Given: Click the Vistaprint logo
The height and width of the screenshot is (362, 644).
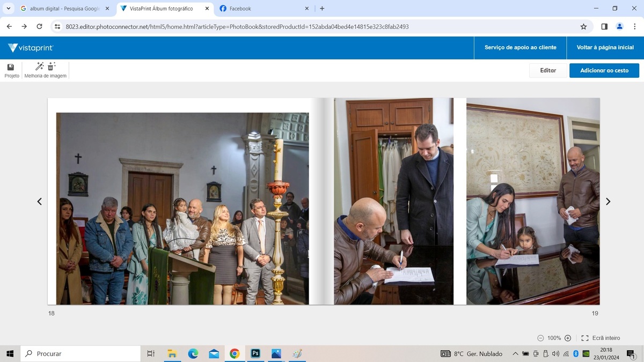Looking at the screenshot, I should click(31, 48).
